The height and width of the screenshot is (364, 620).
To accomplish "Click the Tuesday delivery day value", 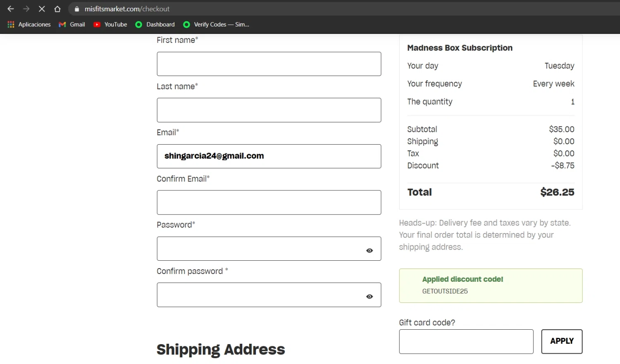I will [x=559, y=66].
